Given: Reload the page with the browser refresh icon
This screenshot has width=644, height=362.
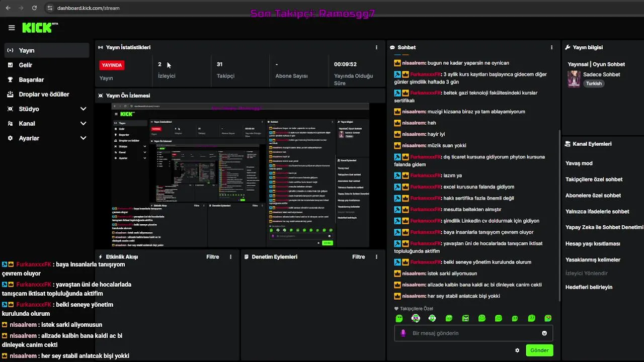Looking at the screenshot, I should pos(34,8).
